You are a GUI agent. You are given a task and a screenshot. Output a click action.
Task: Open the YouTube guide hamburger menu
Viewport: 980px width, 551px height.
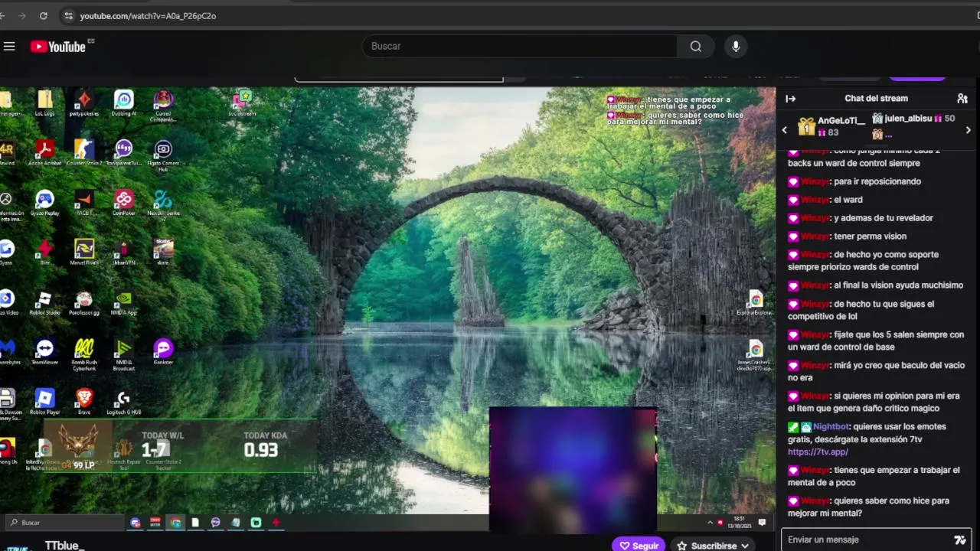point(9,47)
